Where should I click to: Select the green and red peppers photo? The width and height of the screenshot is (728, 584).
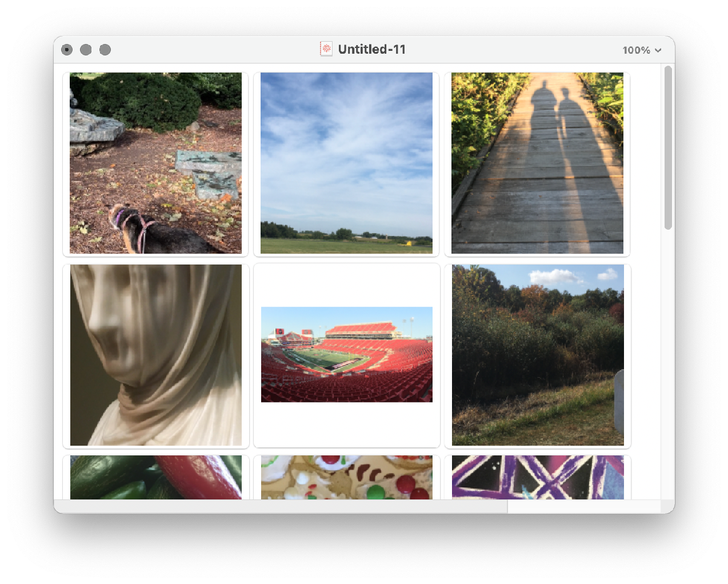click(155, 477)
